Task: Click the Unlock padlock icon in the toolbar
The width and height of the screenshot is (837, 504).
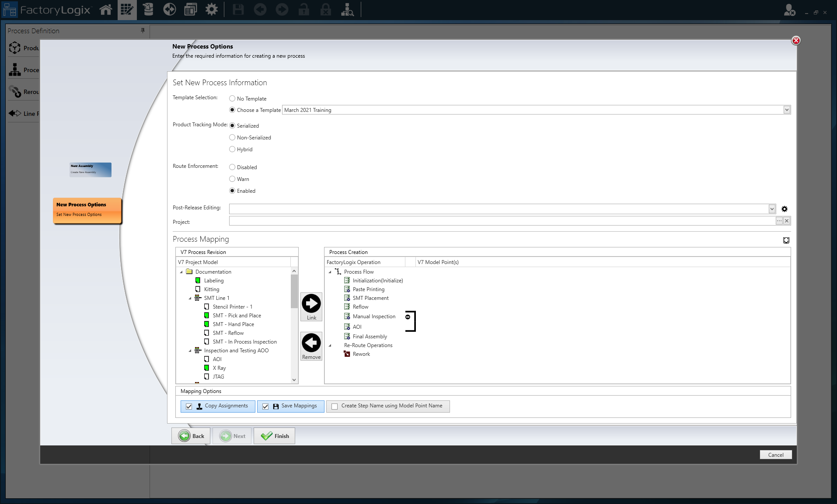Action: (x=303, y=9)
